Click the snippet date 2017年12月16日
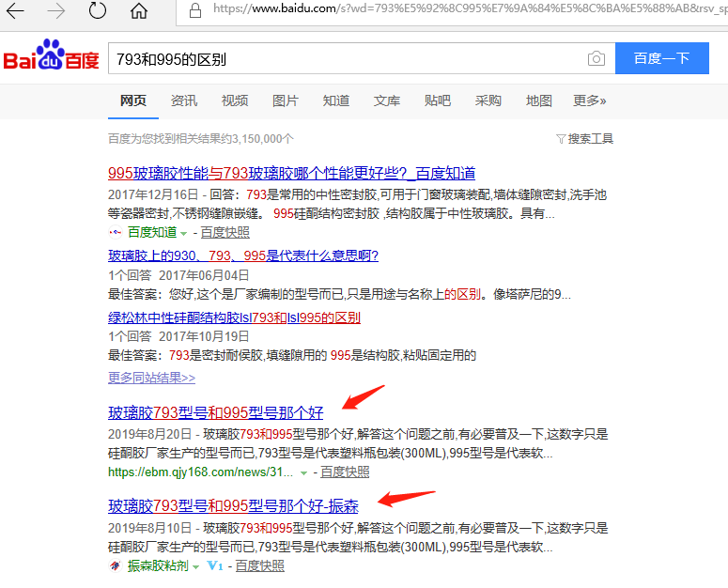Viewport: 728px width, 588px height. (x=153, y=194)
